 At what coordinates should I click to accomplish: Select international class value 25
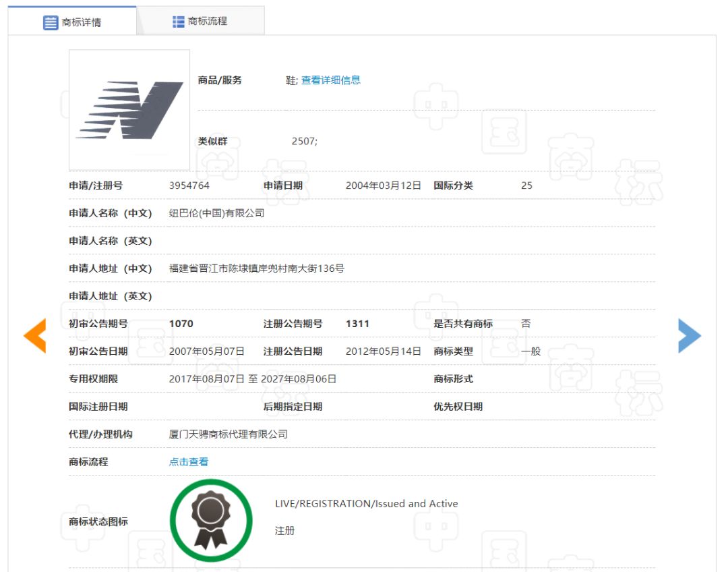point(526,185)
